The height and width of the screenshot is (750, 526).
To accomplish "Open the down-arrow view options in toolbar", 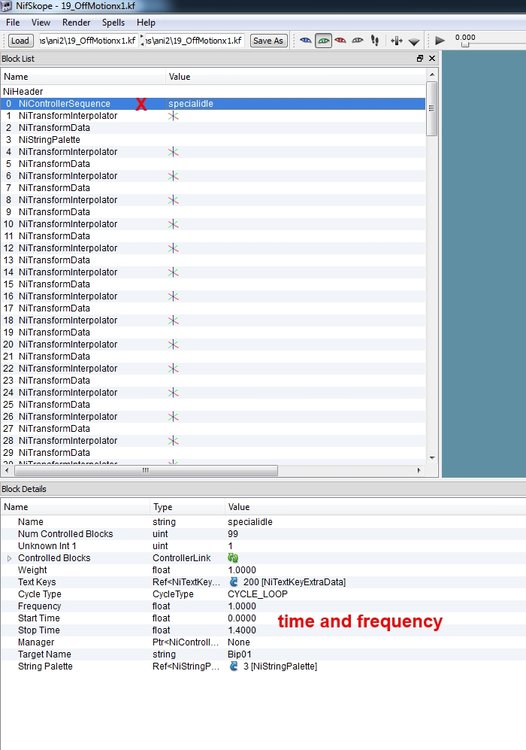I will 414,42.
